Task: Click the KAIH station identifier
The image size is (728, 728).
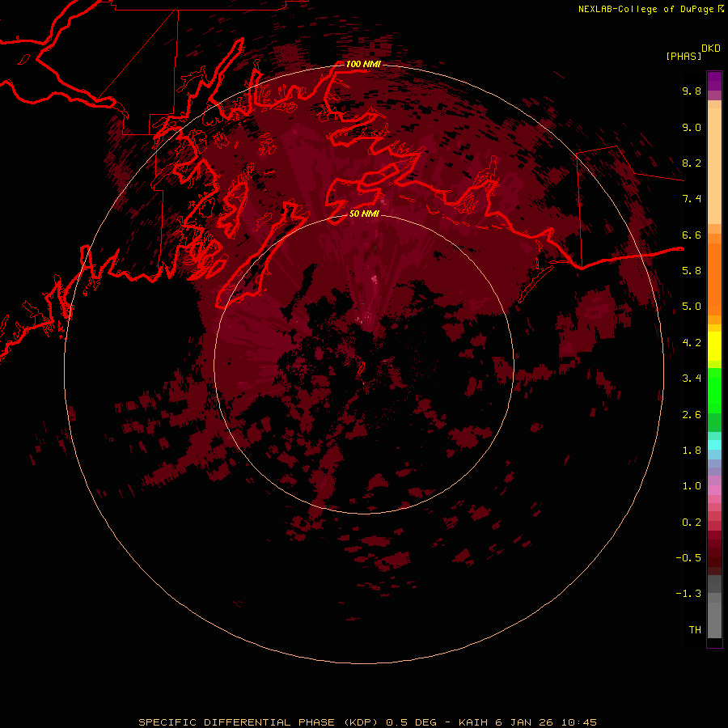Action: (473, 722)
